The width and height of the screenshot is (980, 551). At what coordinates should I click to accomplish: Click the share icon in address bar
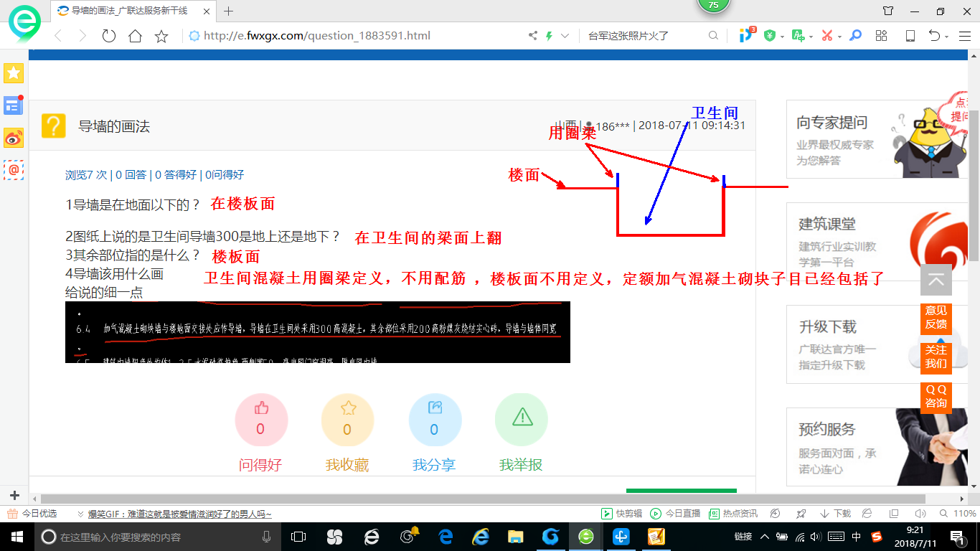532,36
